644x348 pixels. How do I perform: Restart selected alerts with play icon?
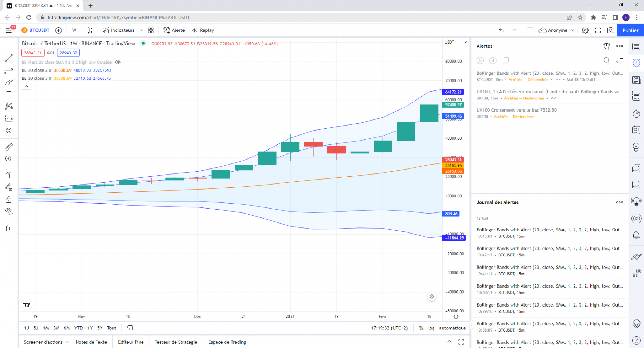click(480, 60)
